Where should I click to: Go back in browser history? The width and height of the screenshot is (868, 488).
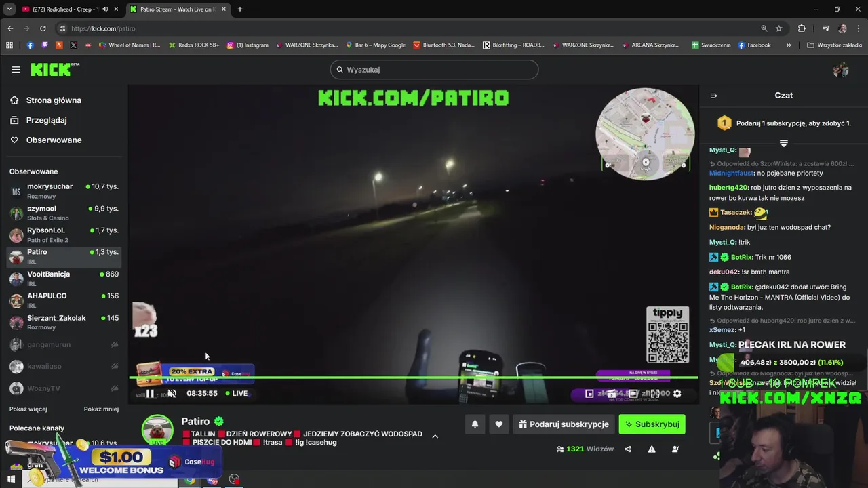(x=10, y=28)
